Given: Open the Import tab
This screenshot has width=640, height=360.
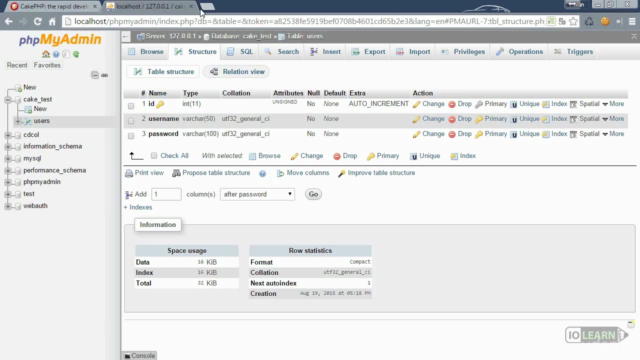Looking at the screenshot, I should pos(413,52).
